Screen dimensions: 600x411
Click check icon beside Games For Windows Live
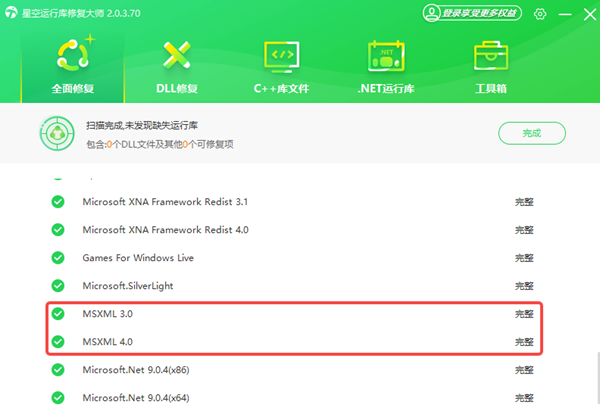(x=58, y=258)
